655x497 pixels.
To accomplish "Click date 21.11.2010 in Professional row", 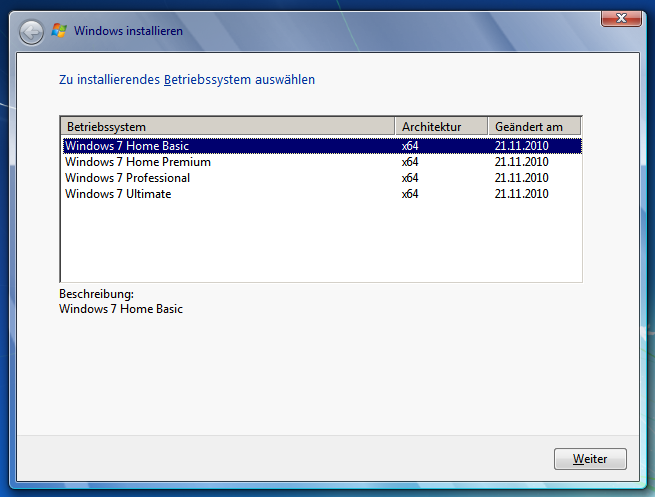I will (521, 178).
